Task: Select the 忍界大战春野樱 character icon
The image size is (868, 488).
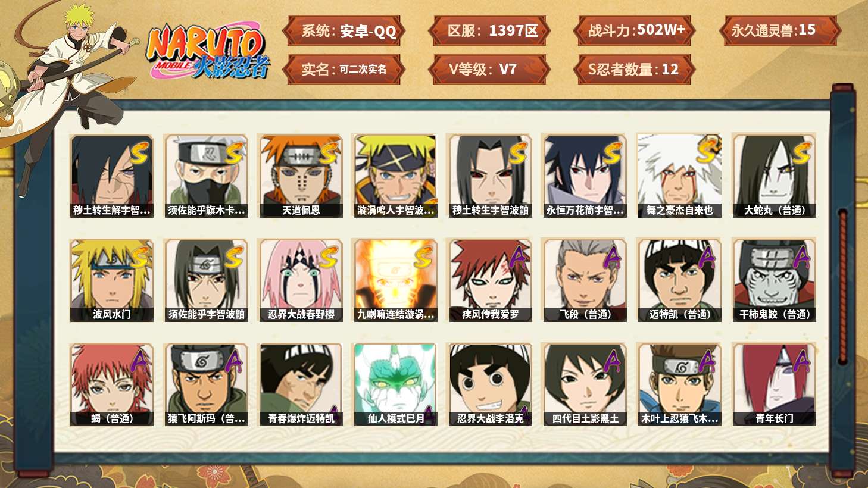Action: click(301, 280)
